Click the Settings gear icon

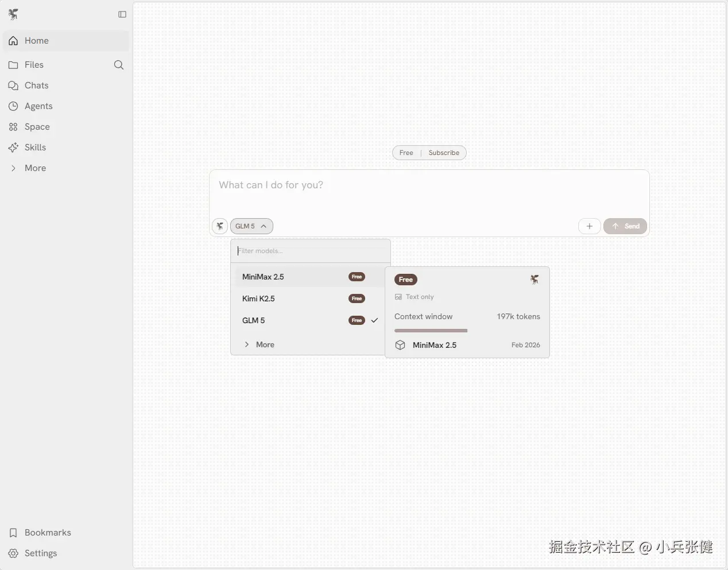tap(13, 553)
